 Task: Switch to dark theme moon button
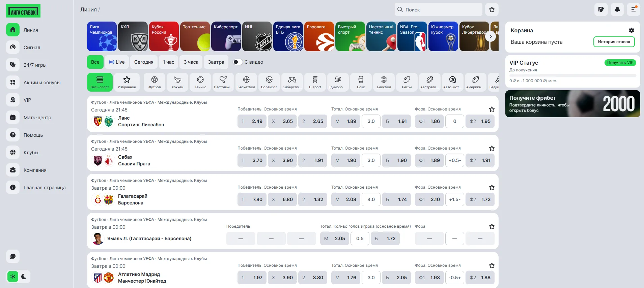click(24, 277)
